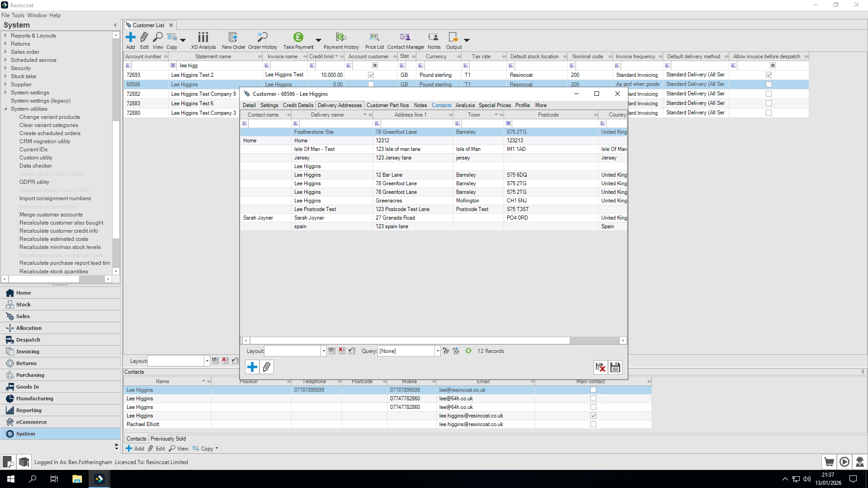This screenshot has width=868, height=488.
Task: Open Order History from the toolbar
Action: (262, 40)
